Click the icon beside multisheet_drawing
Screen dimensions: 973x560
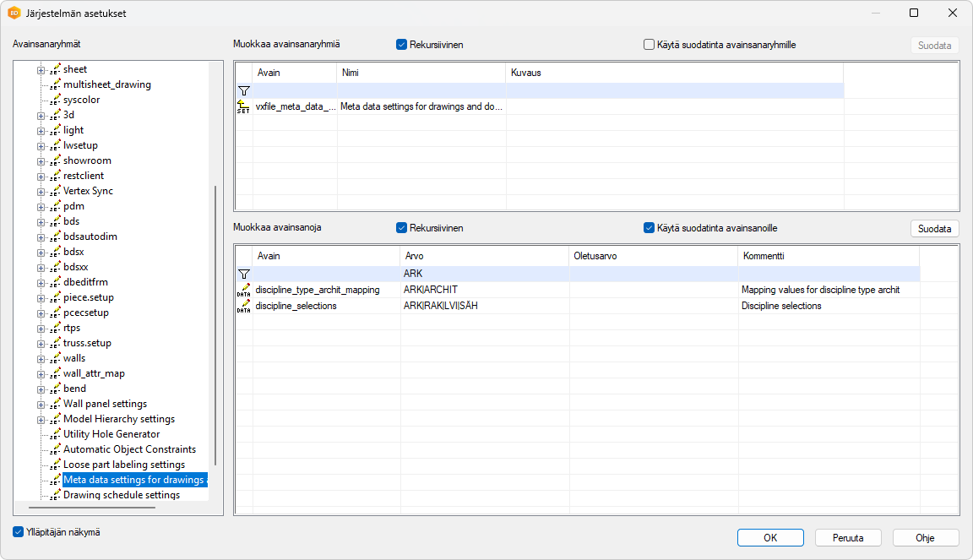(55, 84)
